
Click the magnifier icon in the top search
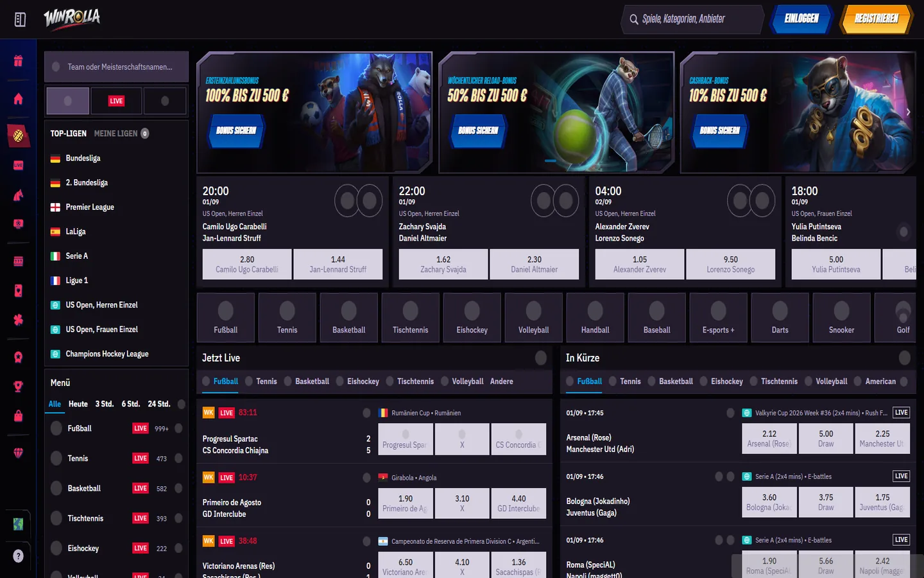(634, 19)
